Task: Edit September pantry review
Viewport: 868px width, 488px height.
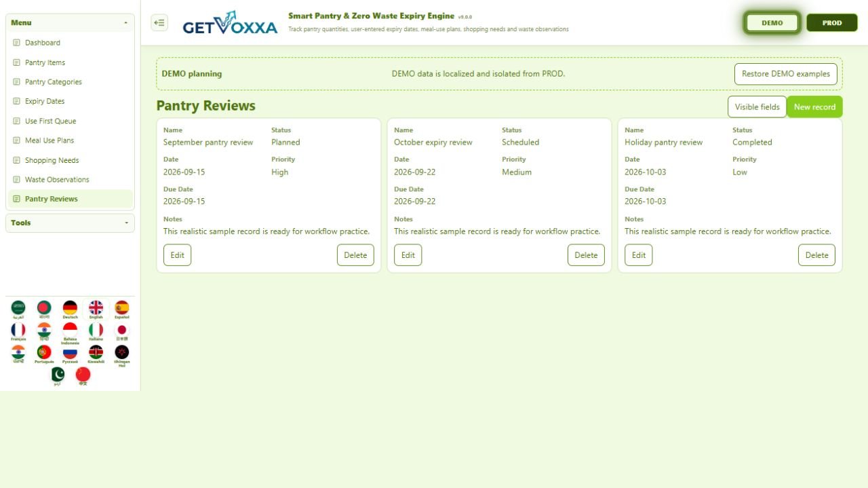Action: 177,255
